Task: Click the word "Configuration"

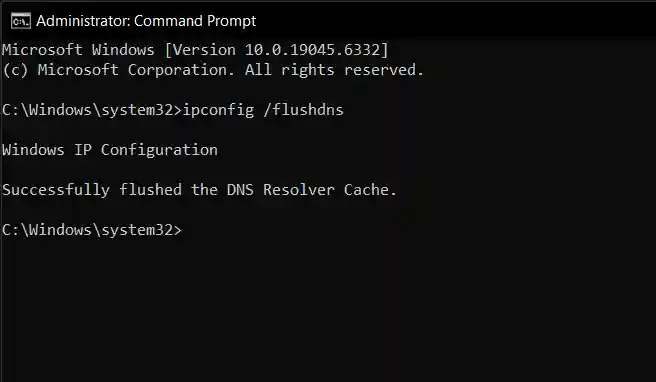Action: coord(159,150)
